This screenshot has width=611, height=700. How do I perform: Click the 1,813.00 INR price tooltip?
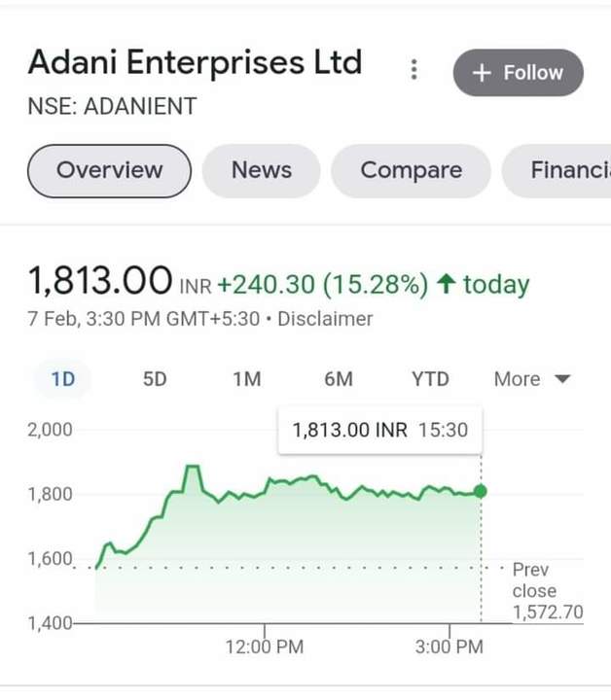click(x=380, y=431)
